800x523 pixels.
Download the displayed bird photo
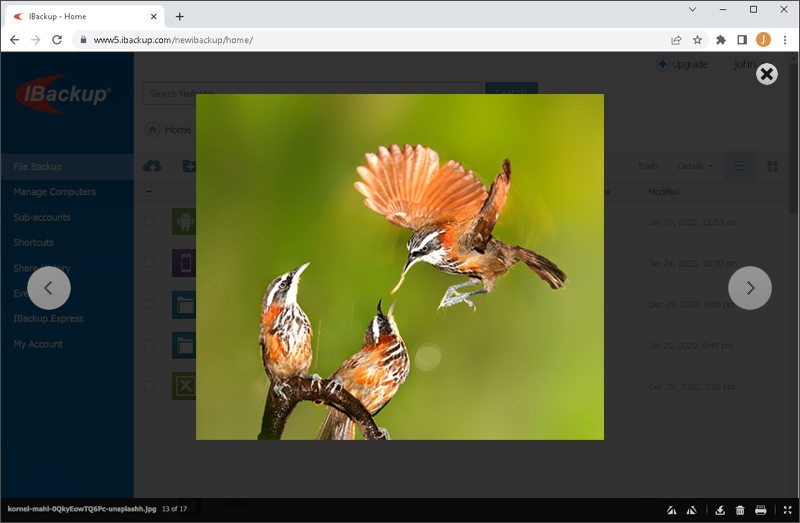coord(720,510)
